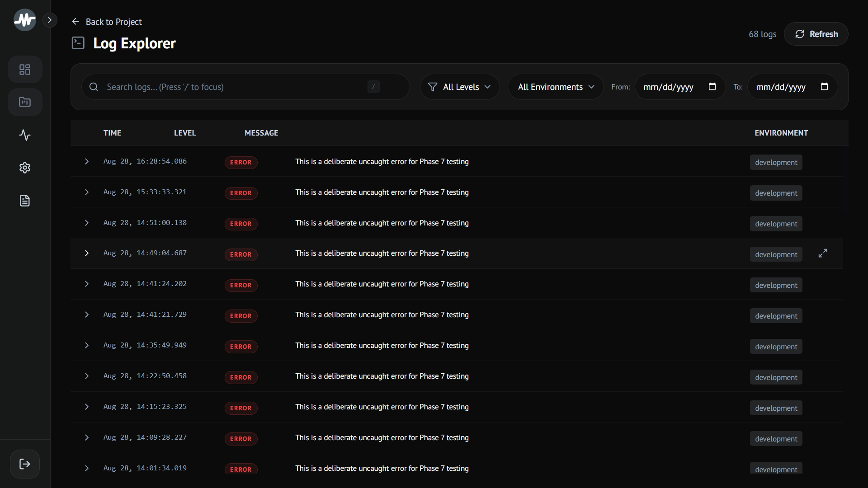Open the To date calendar picker
Screen dimensions: 868x488
tap(824, 86)
